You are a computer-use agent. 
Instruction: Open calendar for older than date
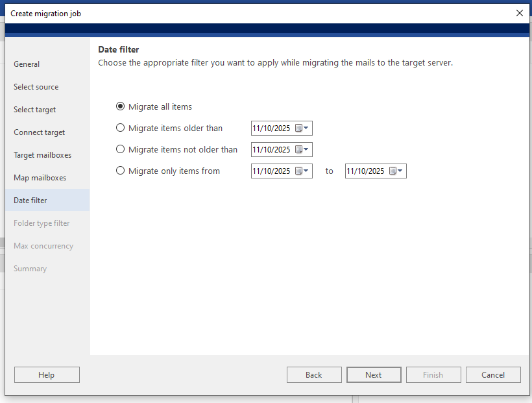[x=302, y=128]
